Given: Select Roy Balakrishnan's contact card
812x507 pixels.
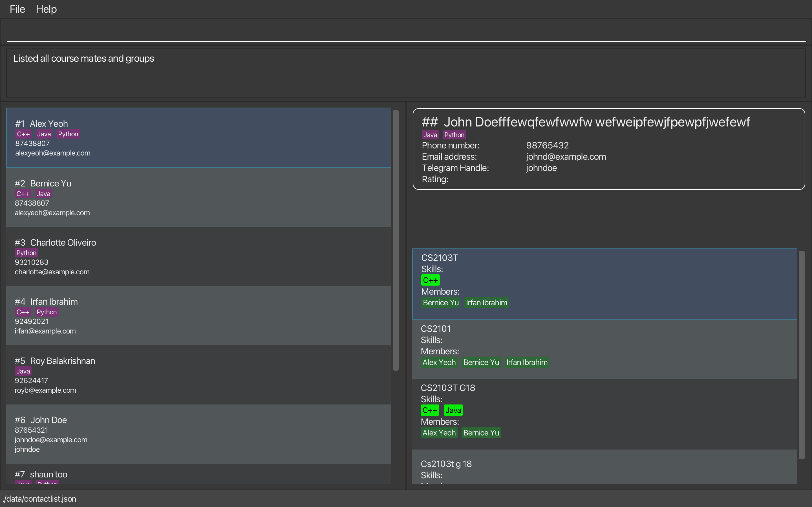Looking at the screenshot, I should (199, 375).
